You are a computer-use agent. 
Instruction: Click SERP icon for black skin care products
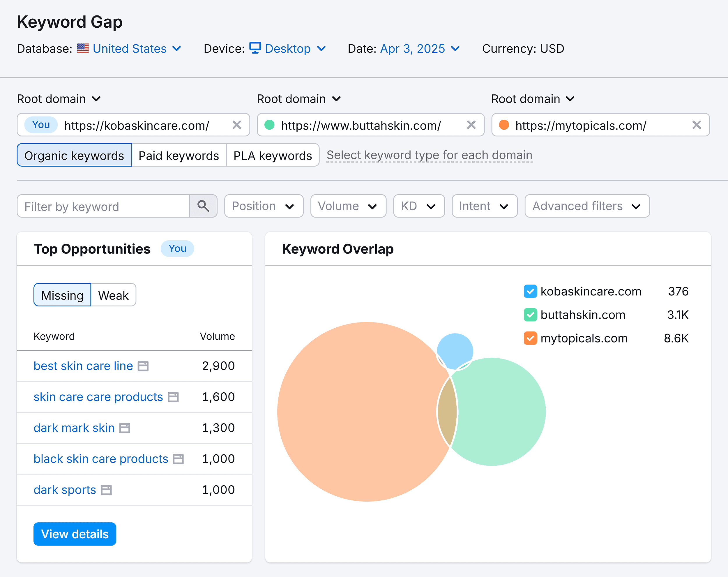point(178,459)
